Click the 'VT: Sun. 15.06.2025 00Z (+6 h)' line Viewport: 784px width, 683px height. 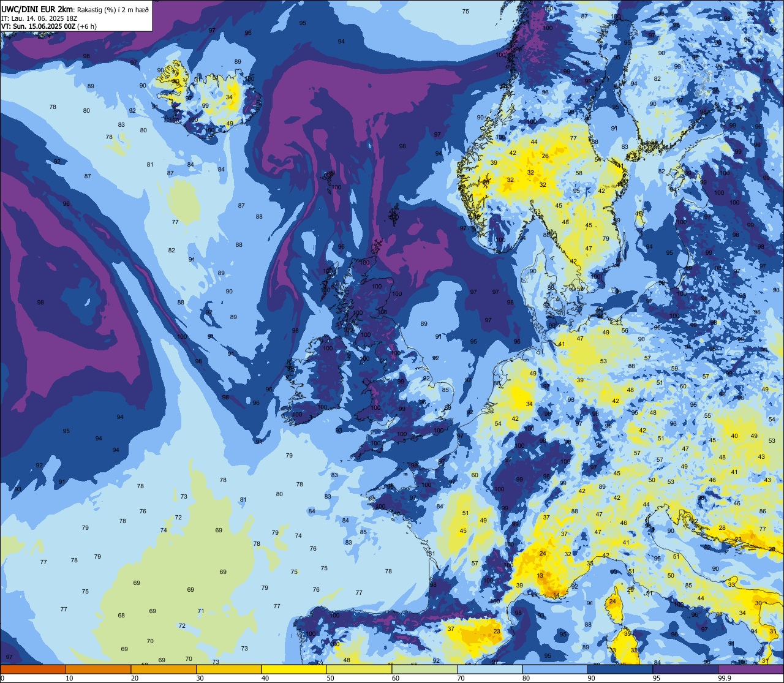tap(49, 26)
